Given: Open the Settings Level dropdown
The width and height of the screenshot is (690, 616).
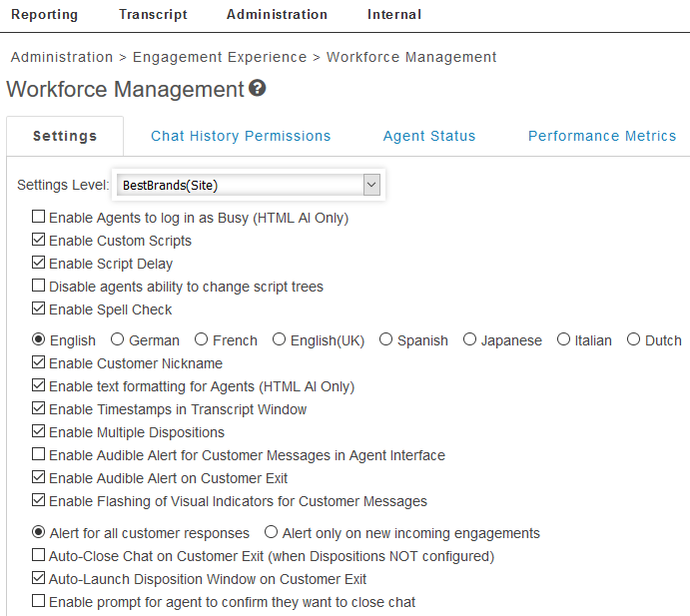Looking at the screenshot, I should [248, 185].
